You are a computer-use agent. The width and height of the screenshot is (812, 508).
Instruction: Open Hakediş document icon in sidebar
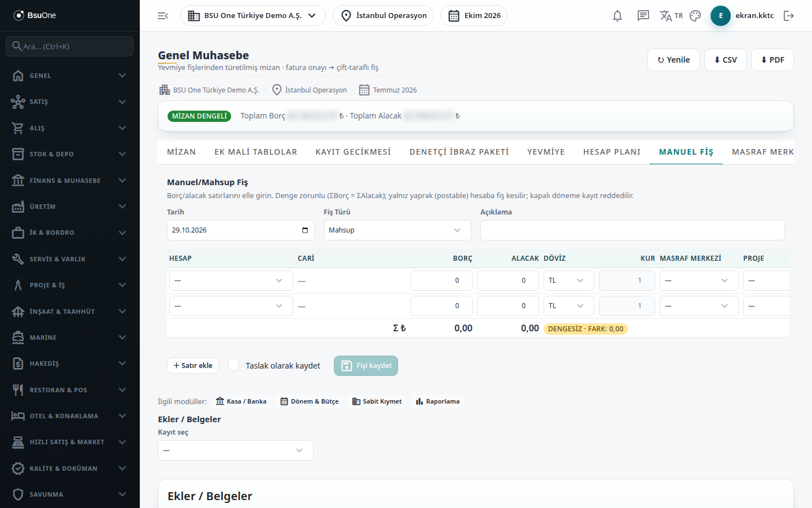coord(18,364)
